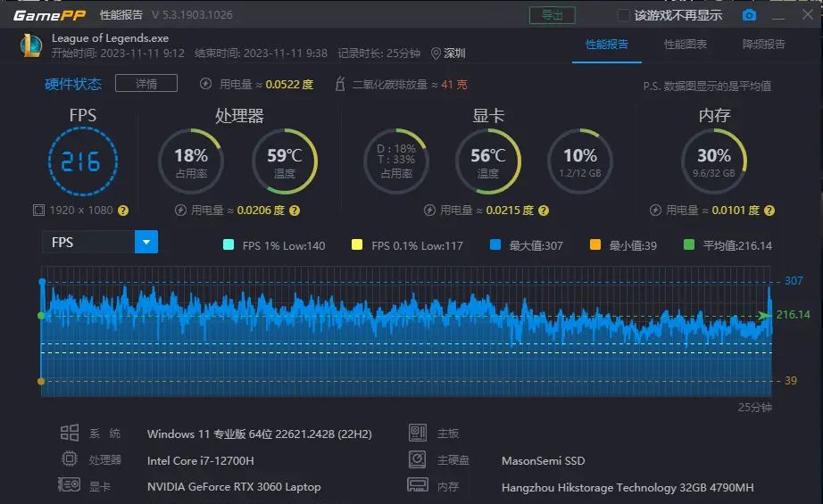
Task: Click the GamePP logo
Action: [x=49, y=15]
